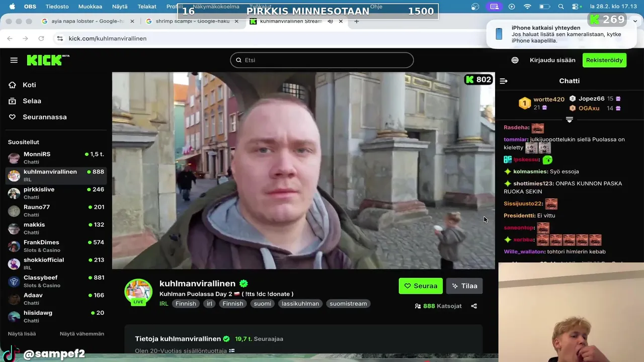Click the Wi-Fi icon in menu bar

coord(527,7)
